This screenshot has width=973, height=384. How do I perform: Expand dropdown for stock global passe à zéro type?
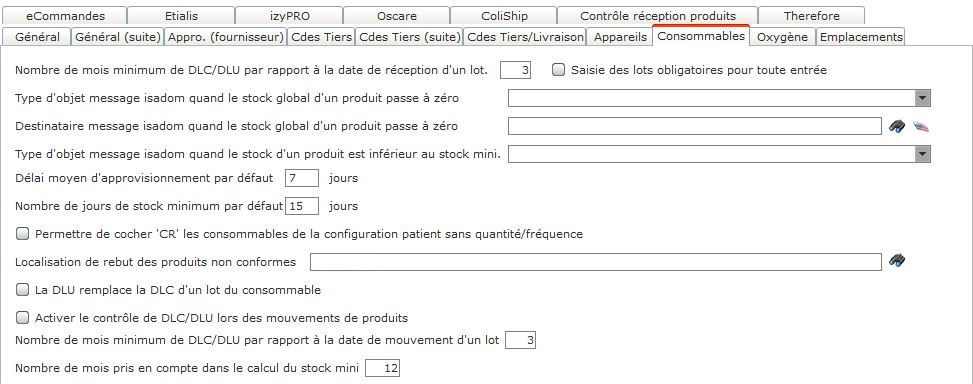[x=923, y=98]
